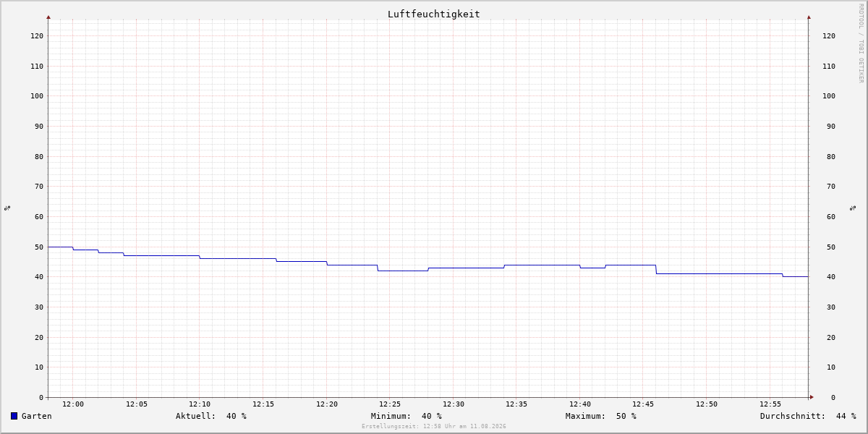The width and height of the screenshot is (868, 434).
Task: Click the blue Garten legend color square
Action: (14, 416)
